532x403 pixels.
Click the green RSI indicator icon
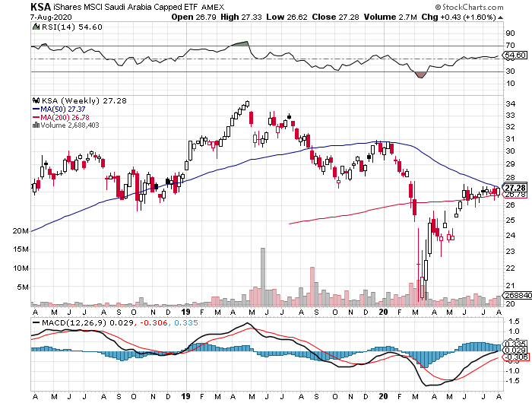click(36, 27)
